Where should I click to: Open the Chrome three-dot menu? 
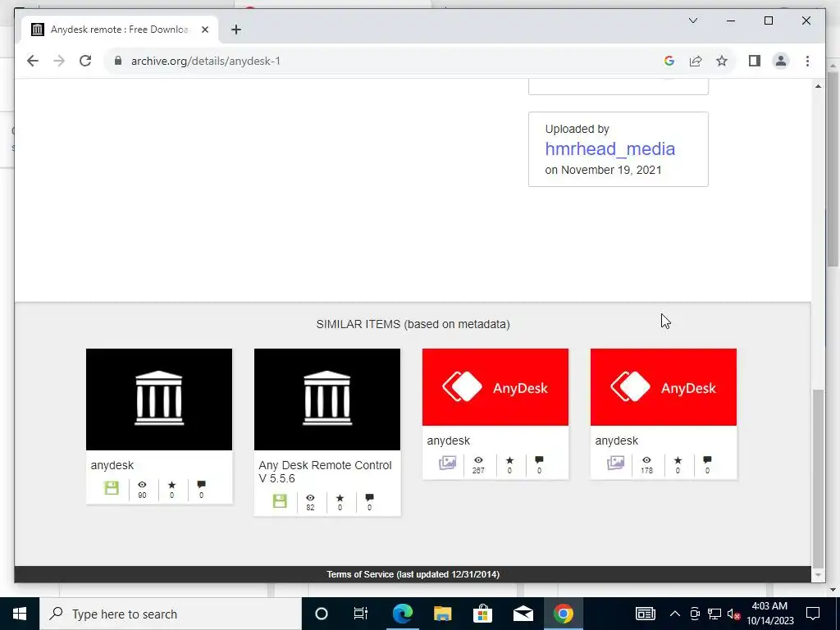807,61
